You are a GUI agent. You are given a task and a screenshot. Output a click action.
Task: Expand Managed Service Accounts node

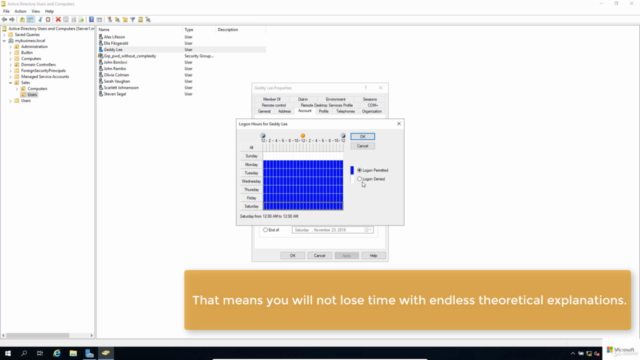[x=11, y=77]
